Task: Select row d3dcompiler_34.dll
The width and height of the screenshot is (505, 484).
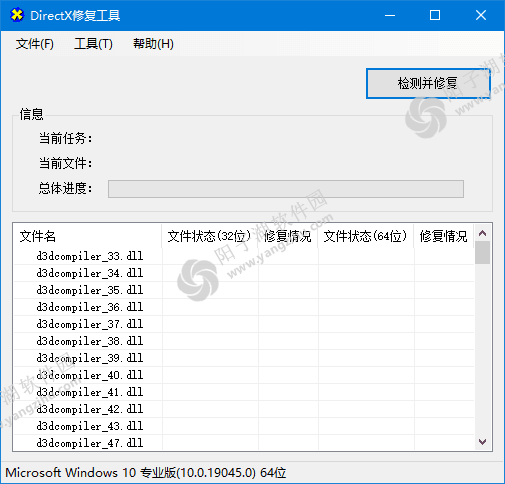Action: (x=244, y=273)
